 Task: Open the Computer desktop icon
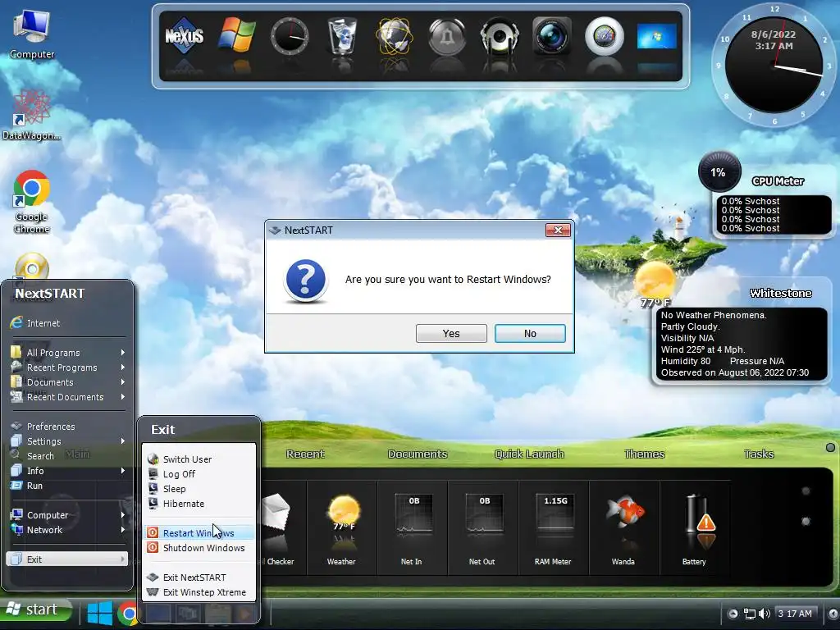pyautogui.click(x=32, y=34)
